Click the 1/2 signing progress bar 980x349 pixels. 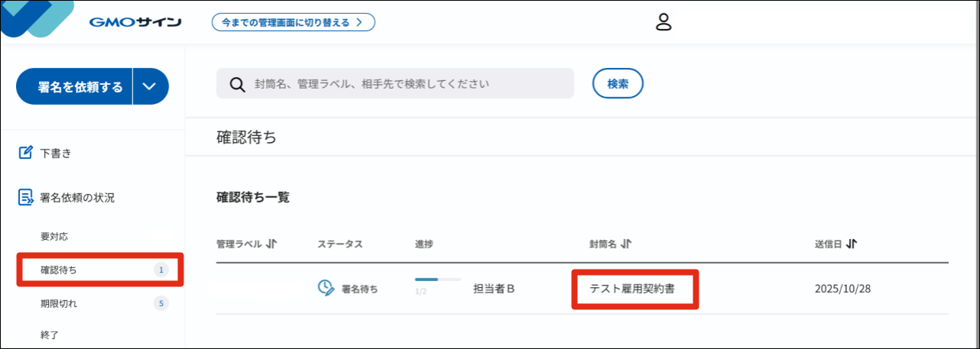437,280
